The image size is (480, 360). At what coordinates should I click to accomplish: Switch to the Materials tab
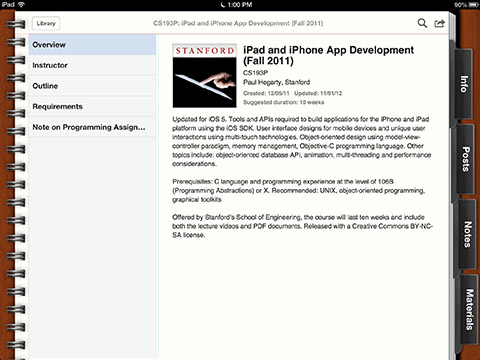tap(469, 309)
